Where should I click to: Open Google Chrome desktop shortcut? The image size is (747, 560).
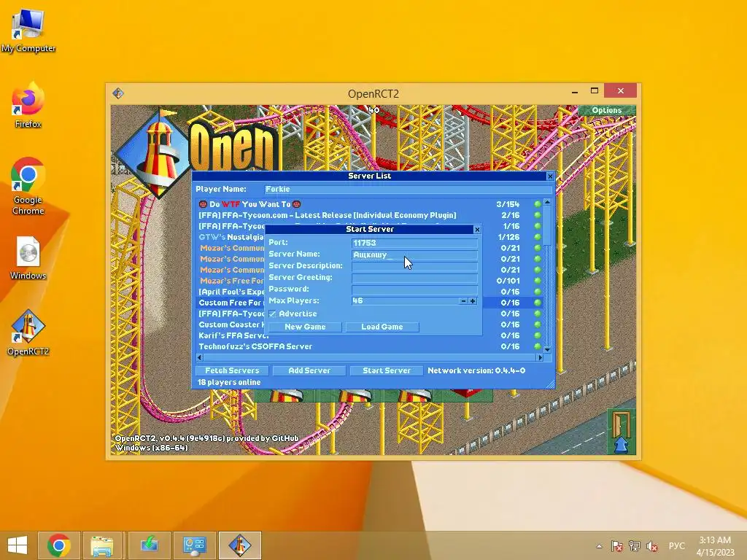(28, 186)
